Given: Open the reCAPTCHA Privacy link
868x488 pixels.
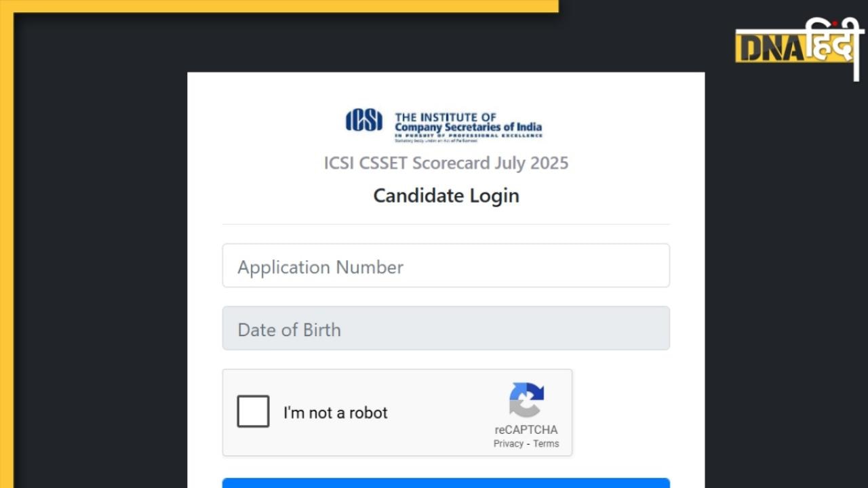Looking at the screenshot, I should tap(509, 444).
